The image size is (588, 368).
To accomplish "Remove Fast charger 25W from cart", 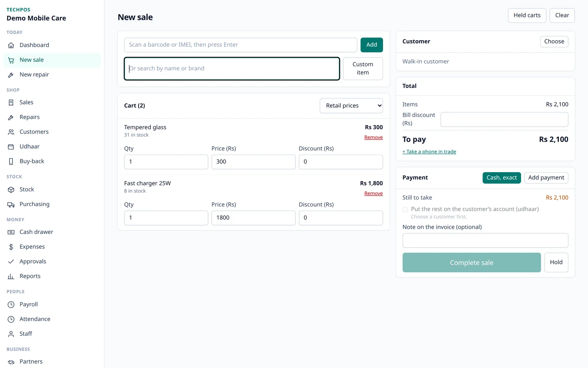I will 373,193.
